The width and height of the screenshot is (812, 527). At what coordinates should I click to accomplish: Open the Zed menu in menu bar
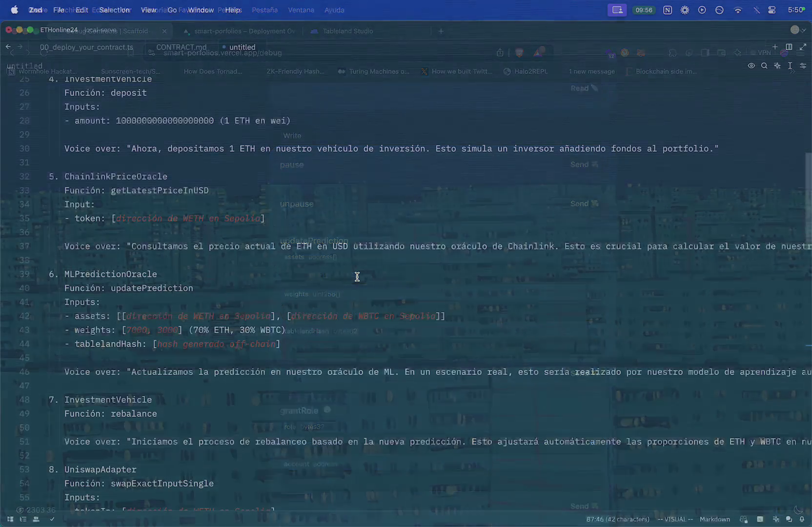(35, 10)
